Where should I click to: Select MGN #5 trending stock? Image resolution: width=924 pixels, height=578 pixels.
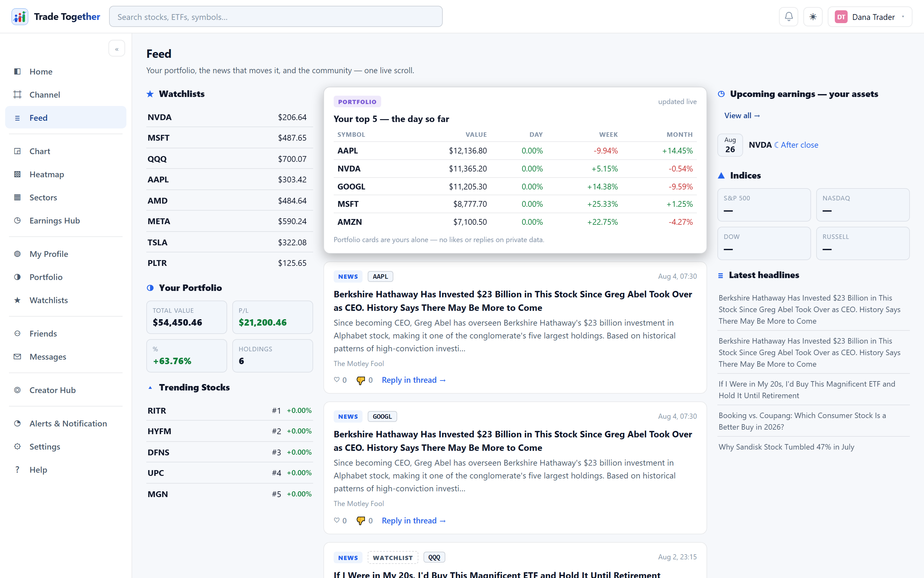[229, 494]
